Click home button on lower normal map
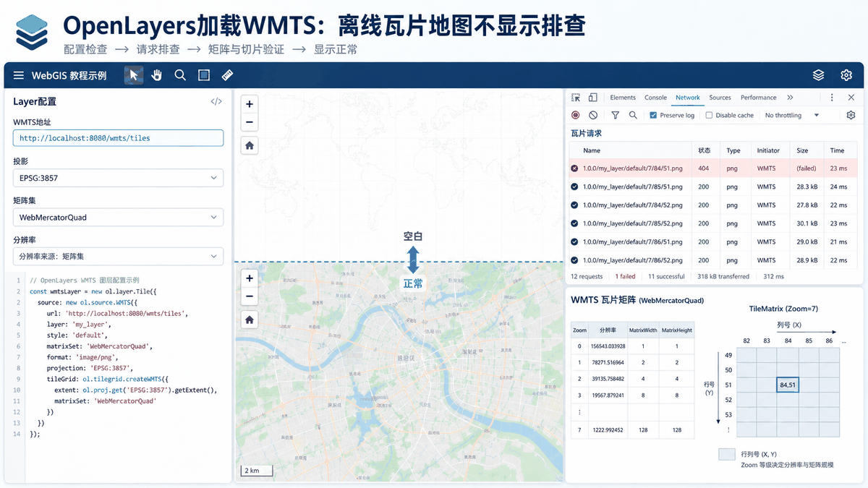 (250, 320)
